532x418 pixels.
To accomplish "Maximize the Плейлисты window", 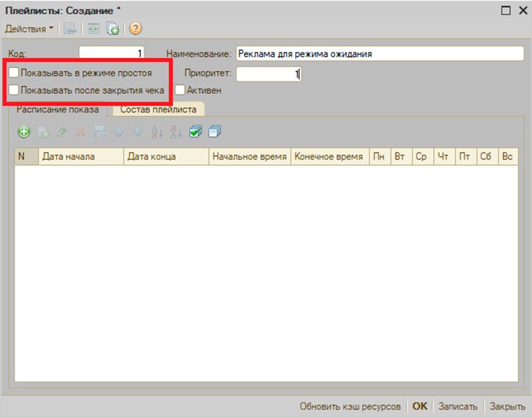I will [x=505, y=11].
